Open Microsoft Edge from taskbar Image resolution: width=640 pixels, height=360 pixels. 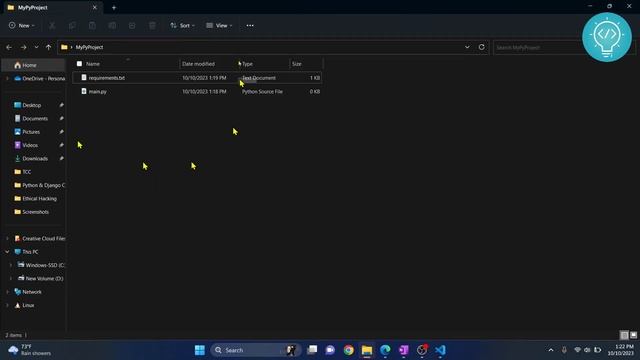click(x=385, y=350)
